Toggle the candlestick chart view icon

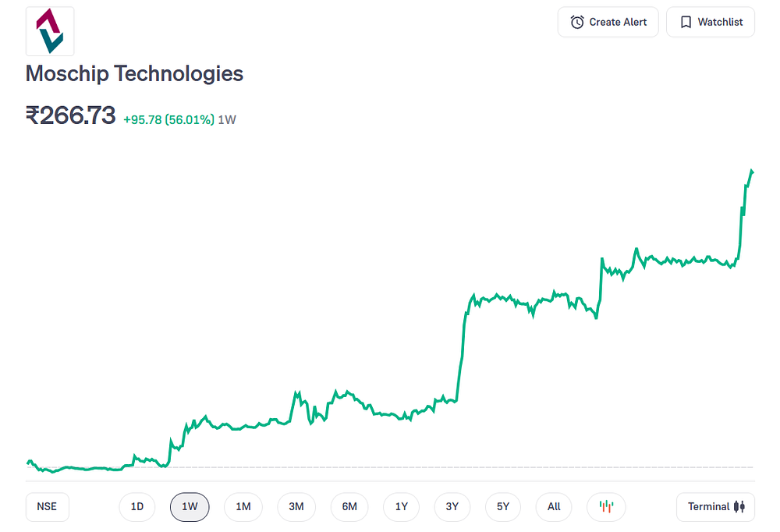click(x=606, y=506)
